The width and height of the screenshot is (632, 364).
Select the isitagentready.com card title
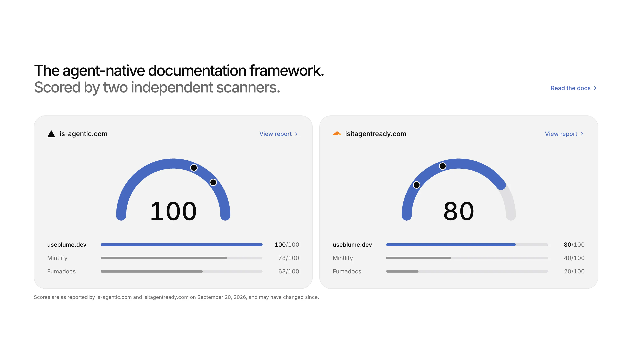[x=375, y=134]
